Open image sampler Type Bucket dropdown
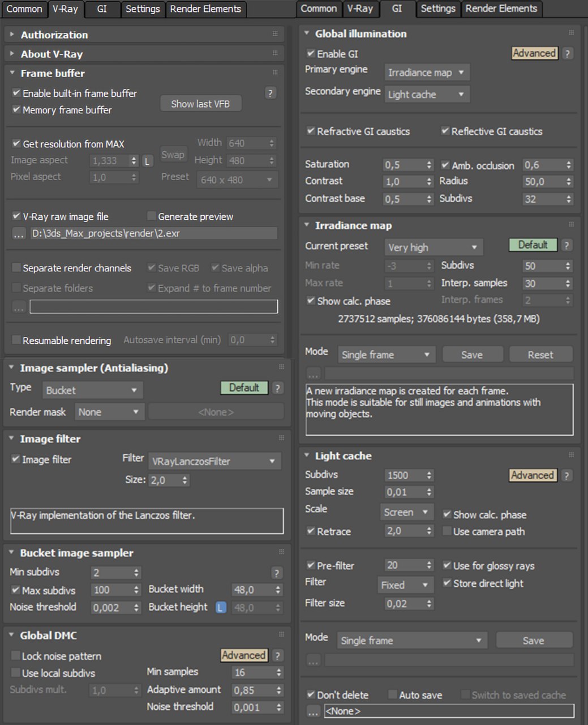Screen dimensions: 588x725 (92, 390)
